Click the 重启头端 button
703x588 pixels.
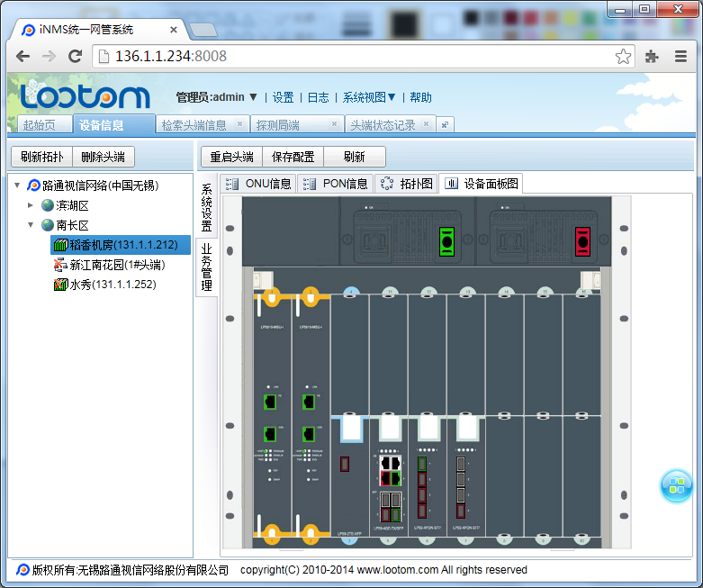click(x=231, y=157)
